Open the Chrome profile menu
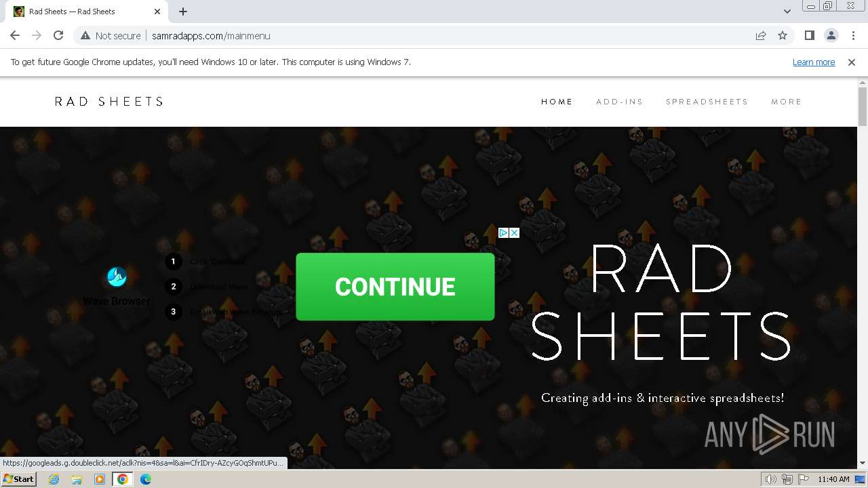Screen dimensions: 868x488 [831, 35]
